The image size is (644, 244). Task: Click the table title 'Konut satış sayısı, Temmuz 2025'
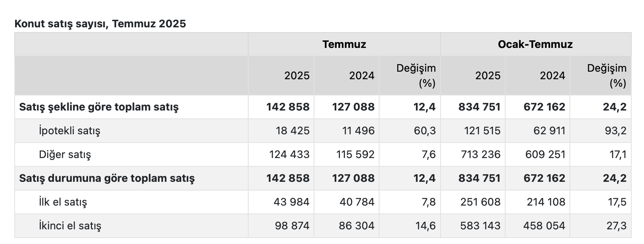[100, 24]
